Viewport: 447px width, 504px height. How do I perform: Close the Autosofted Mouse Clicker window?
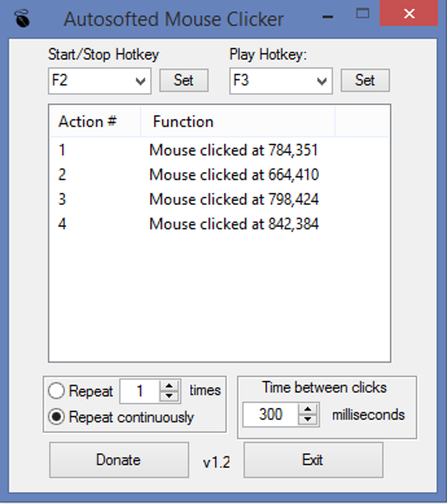tap(409, 14)
